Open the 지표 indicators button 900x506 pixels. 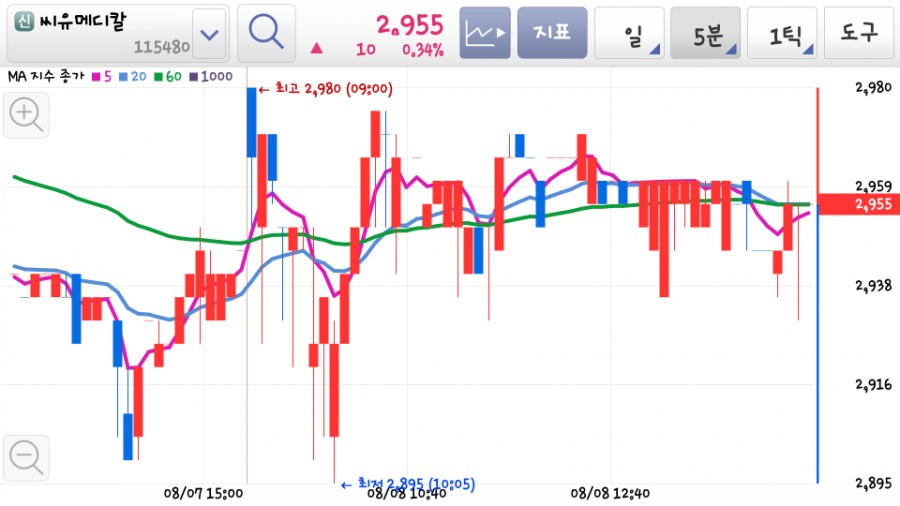click(x=552, y=33)
